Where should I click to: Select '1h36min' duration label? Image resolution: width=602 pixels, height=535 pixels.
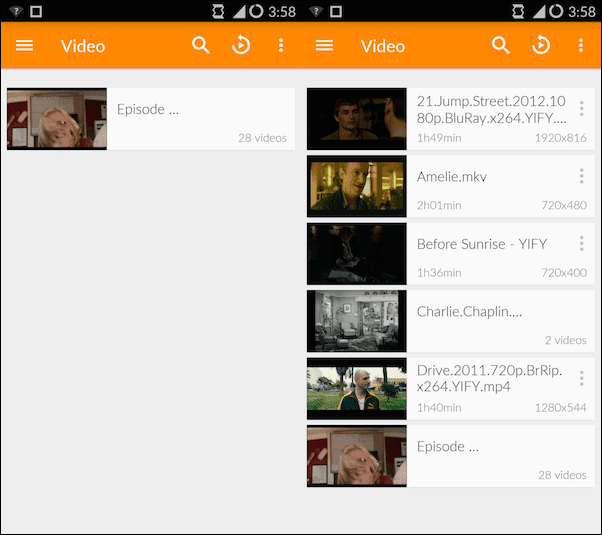pos(439,273)
